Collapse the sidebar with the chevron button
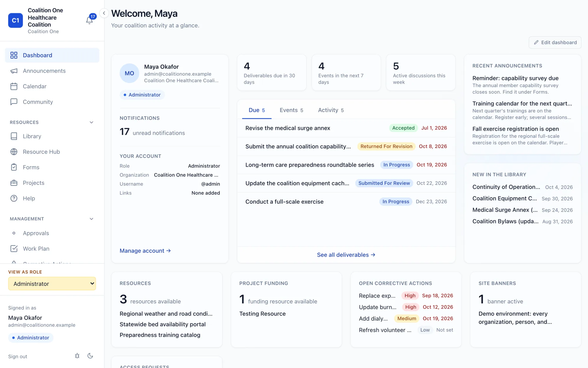The image size is (588, 368). pos(104,13)
